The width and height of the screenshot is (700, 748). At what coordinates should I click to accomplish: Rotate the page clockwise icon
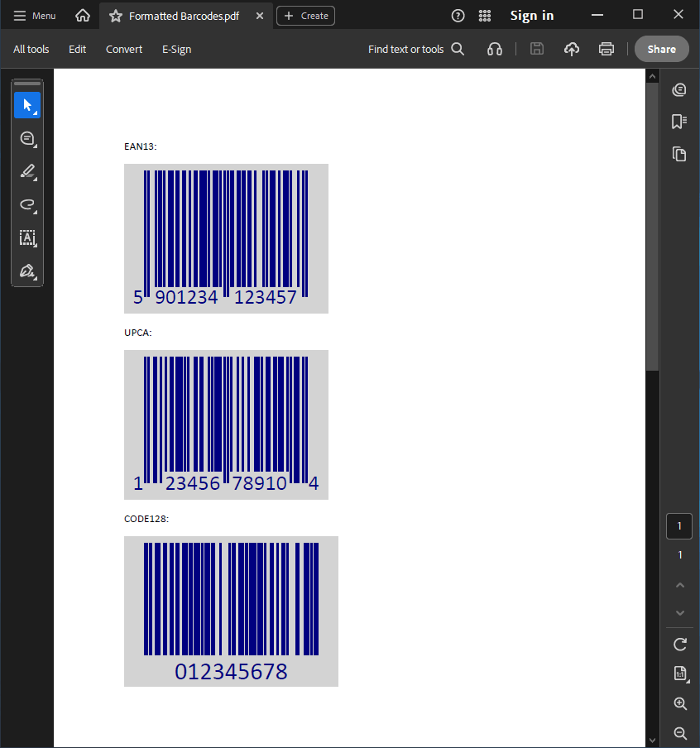680,645
